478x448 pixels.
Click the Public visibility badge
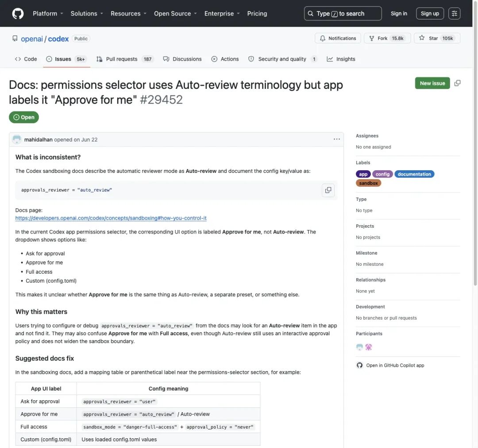pyautogui.click(x=81, y=38)
